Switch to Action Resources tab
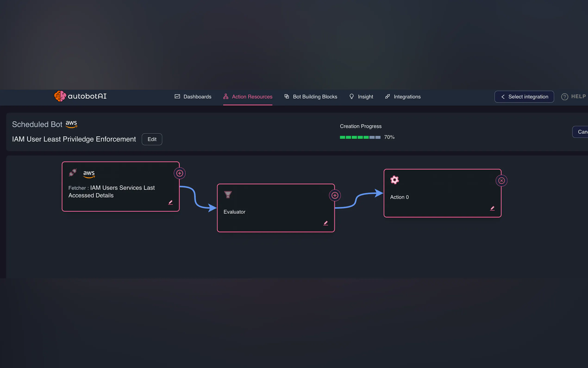 pyautogui.click(x=248, y=97)
